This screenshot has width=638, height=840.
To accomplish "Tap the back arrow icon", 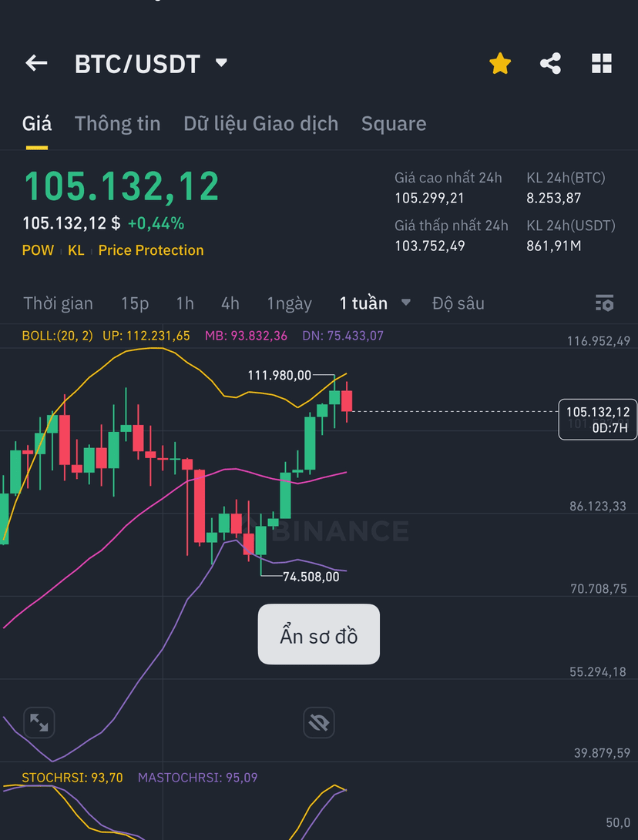I will 36,63.
